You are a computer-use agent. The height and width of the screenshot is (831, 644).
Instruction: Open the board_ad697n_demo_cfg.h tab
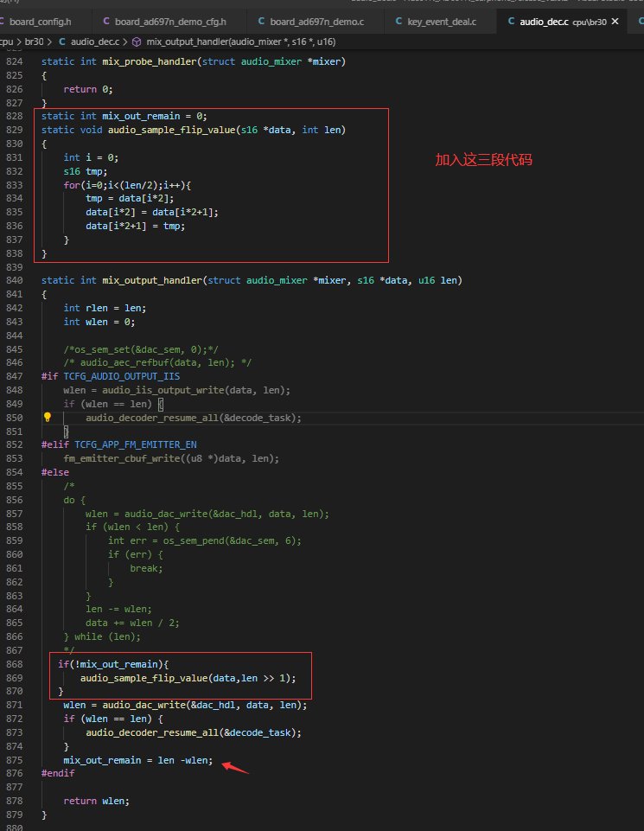pyautogui.click(x=169, y=22)
